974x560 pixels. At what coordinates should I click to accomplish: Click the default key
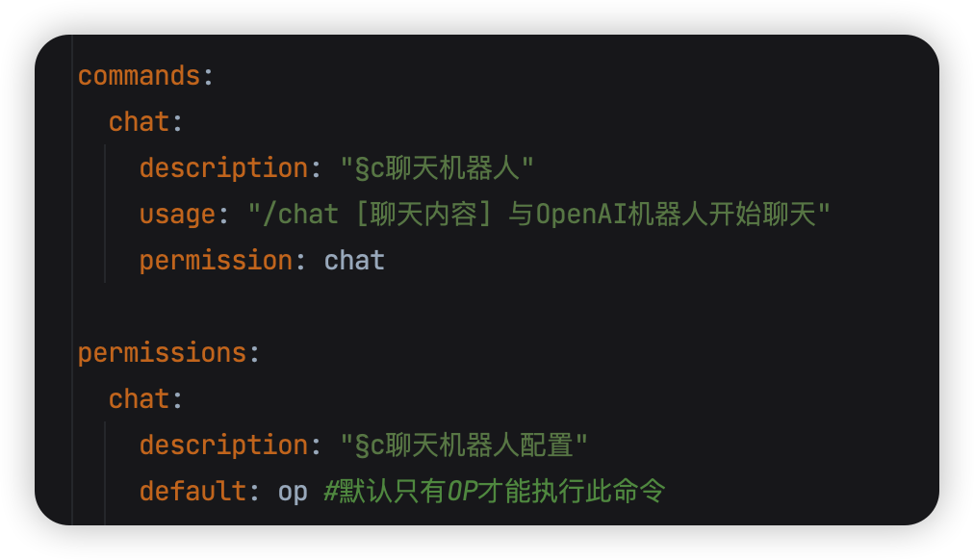pos(193,491)
